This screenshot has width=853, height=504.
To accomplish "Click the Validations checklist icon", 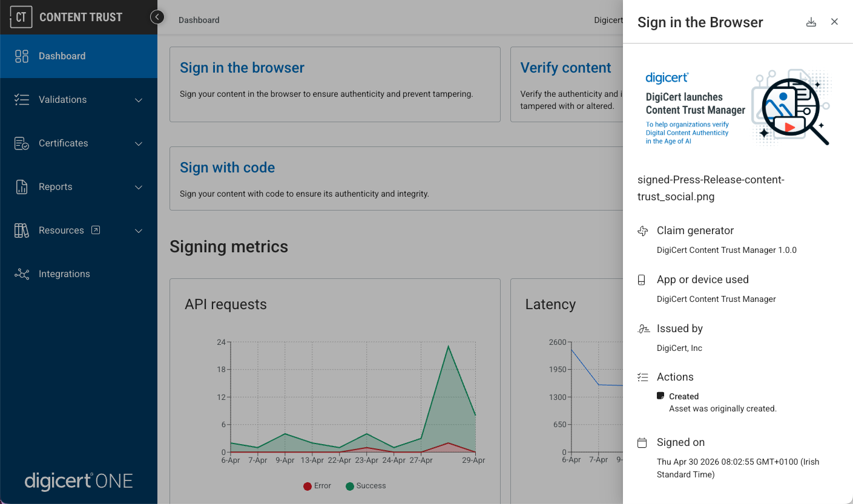I will tap(22, 100).
